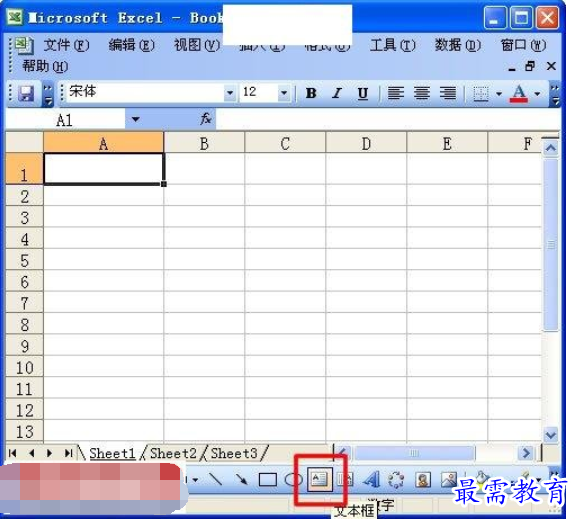
Task: Click the vertical scrollbar thumb
Action: click(x=551, y=245)
